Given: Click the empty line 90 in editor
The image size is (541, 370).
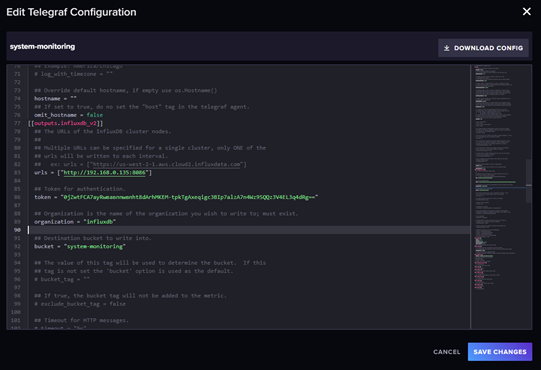Looking at the screenshot, I should [248, 230].
